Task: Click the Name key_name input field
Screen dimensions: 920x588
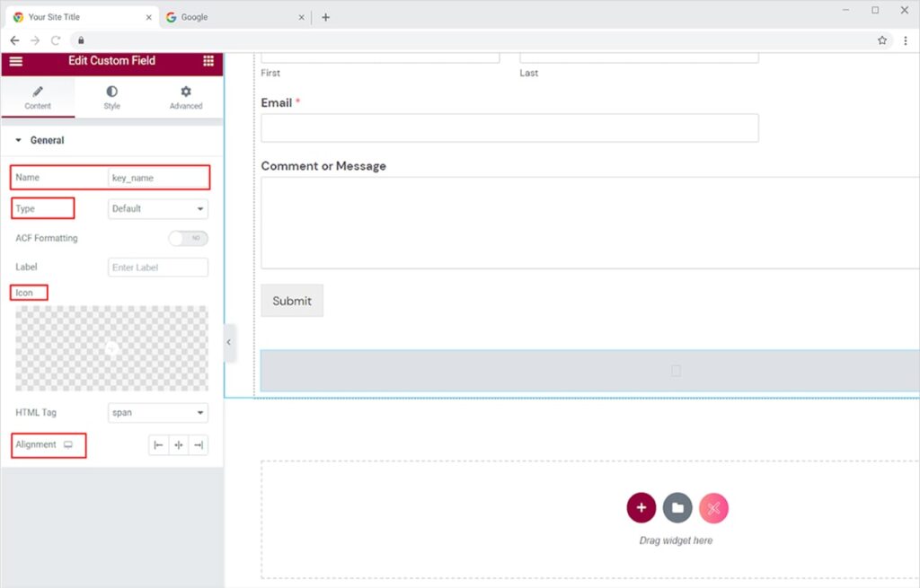Action: pyautogui.click(x=158, y=178)
